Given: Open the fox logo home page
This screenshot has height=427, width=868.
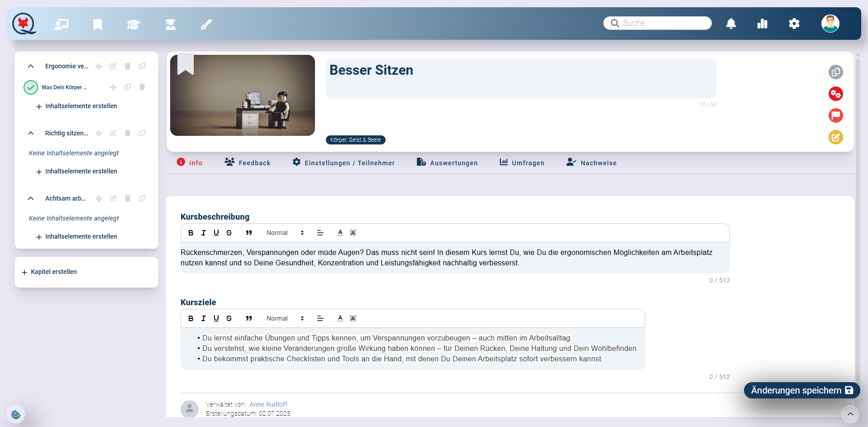Looking at the screenshot, I should coord(24,24).
